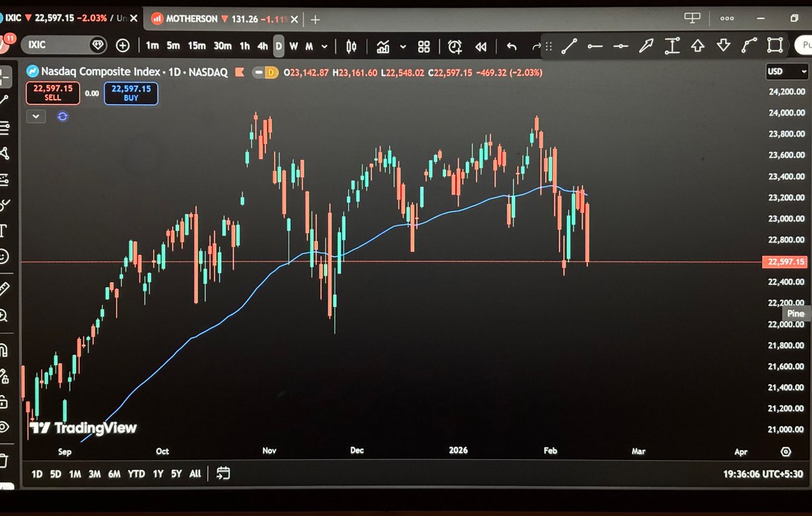Open the USD currency dropdown
Image resolution: width=812 pixels, height=516 pixels.
point(787,71)
